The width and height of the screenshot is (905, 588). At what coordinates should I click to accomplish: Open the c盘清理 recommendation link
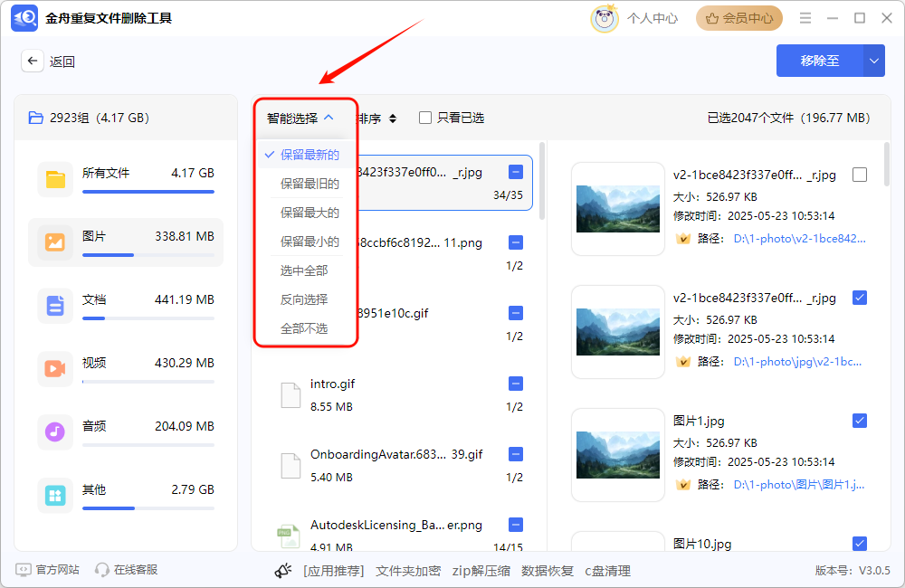point(608,571)
